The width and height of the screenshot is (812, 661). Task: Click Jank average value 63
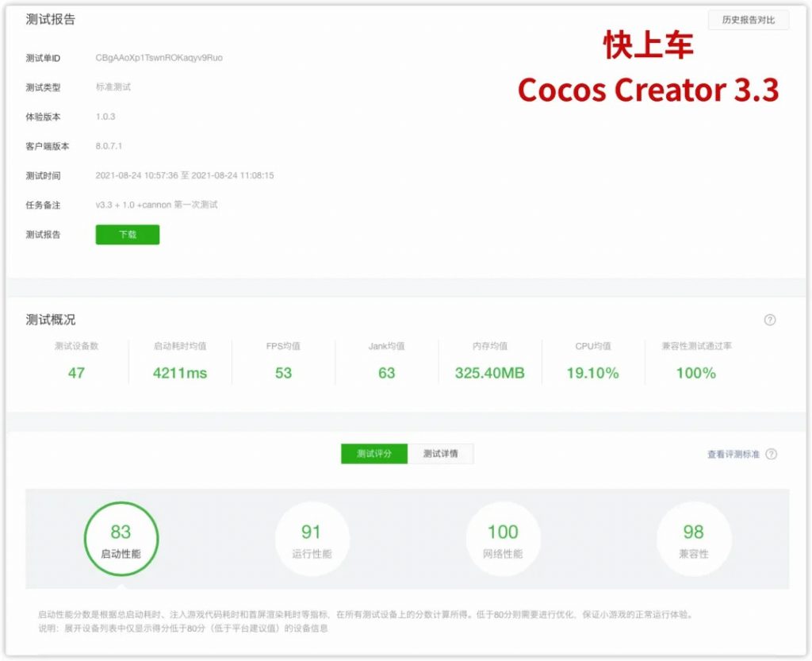(386, 373)
